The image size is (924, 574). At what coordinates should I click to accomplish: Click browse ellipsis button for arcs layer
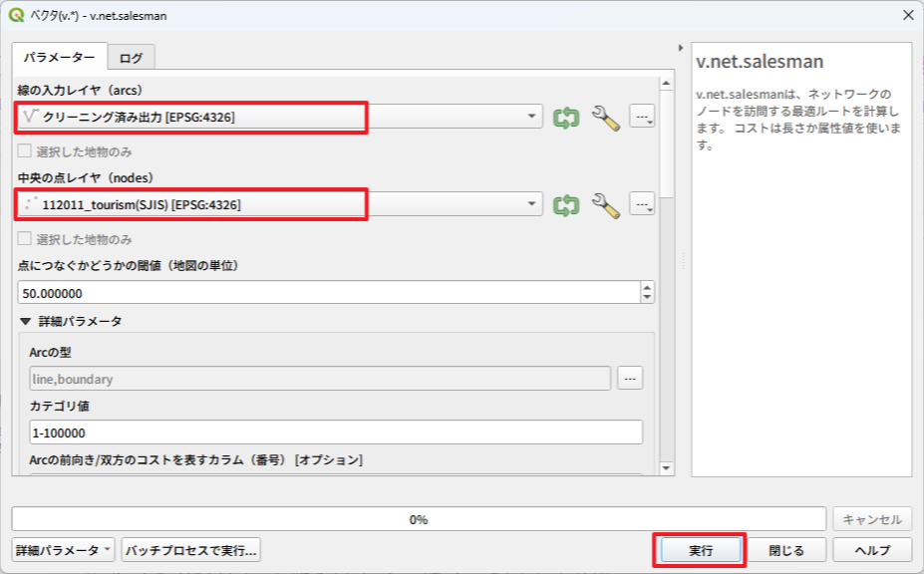[x=642, y=118]
